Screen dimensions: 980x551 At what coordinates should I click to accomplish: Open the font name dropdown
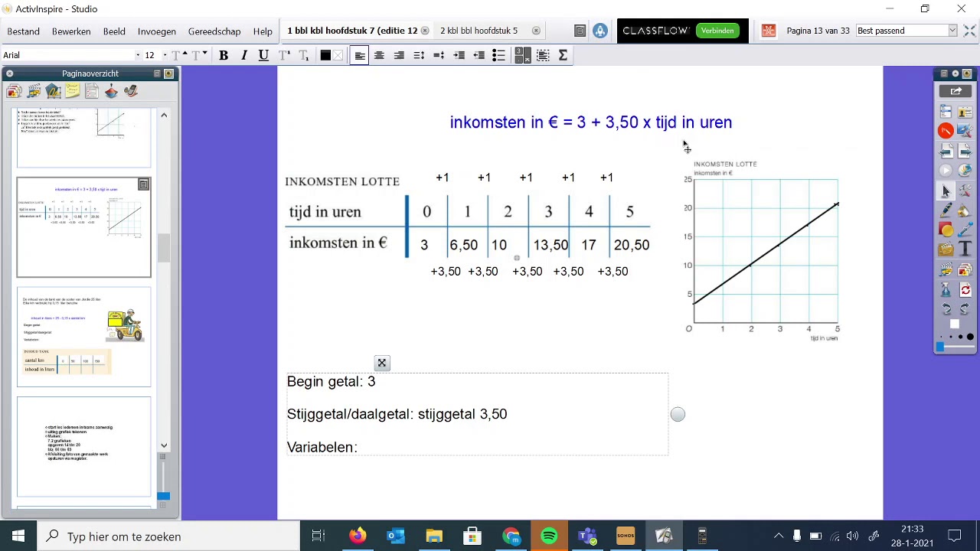(138, 55)
